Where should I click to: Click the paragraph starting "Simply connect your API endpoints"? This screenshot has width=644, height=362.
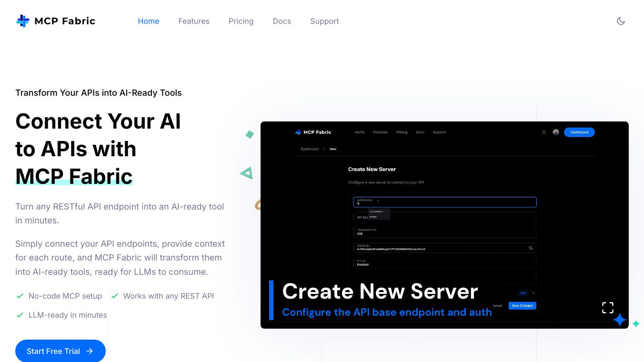coord(120,258)
